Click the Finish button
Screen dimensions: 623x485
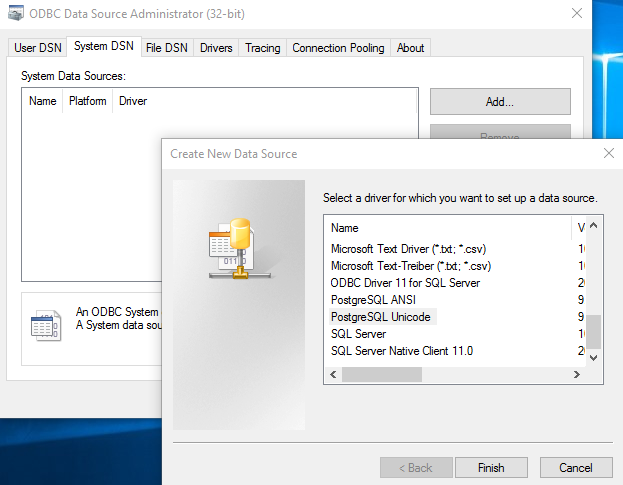[x=491, y=468]
